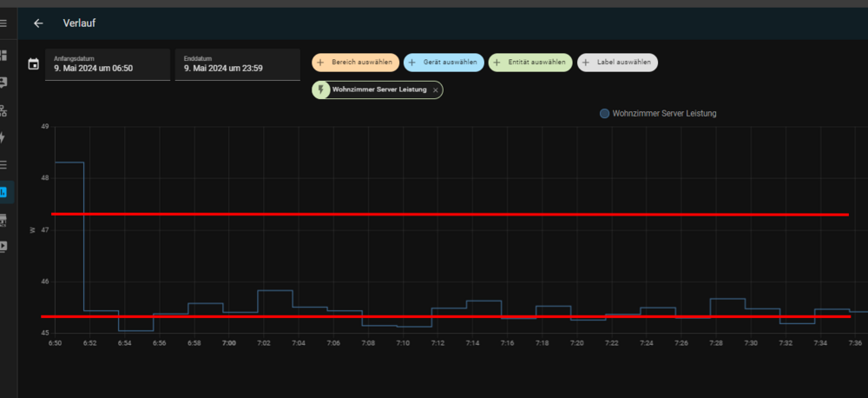Click the 7:30 time axis label
This screenshot has height=398, width=868.
(x=751, y=343)
